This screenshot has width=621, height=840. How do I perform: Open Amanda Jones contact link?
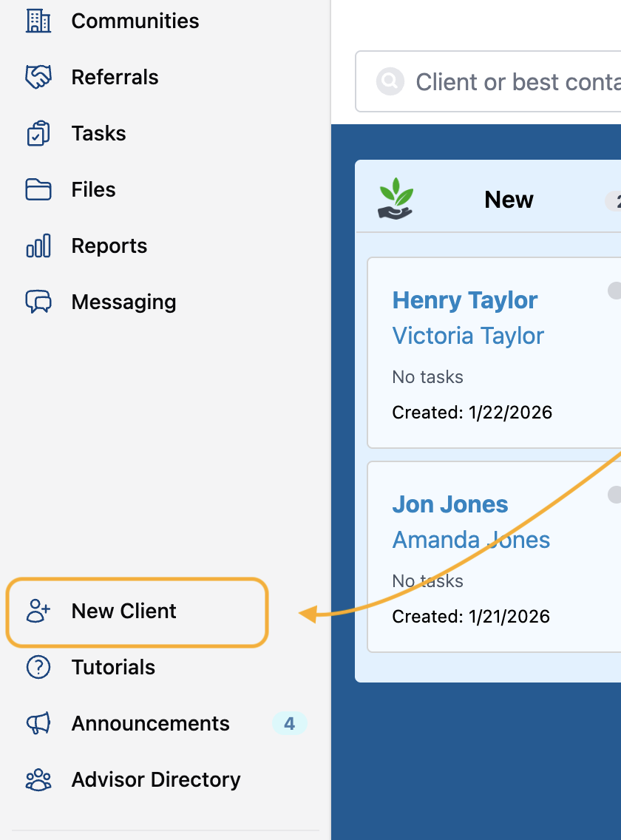(x=471, y=540)
